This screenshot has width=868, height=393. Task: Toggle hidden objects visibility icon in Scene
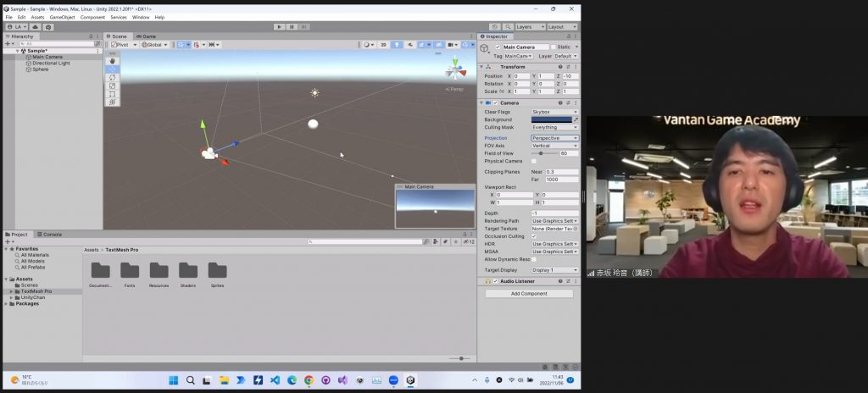(438, 44)
